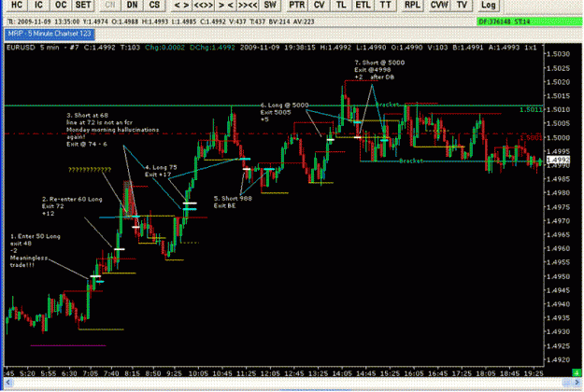This screenshot has height=392, width=584.
Task: Click the TL: 2009-11-09 13:35:00 status readout
Action: click(x=43, y=21)
